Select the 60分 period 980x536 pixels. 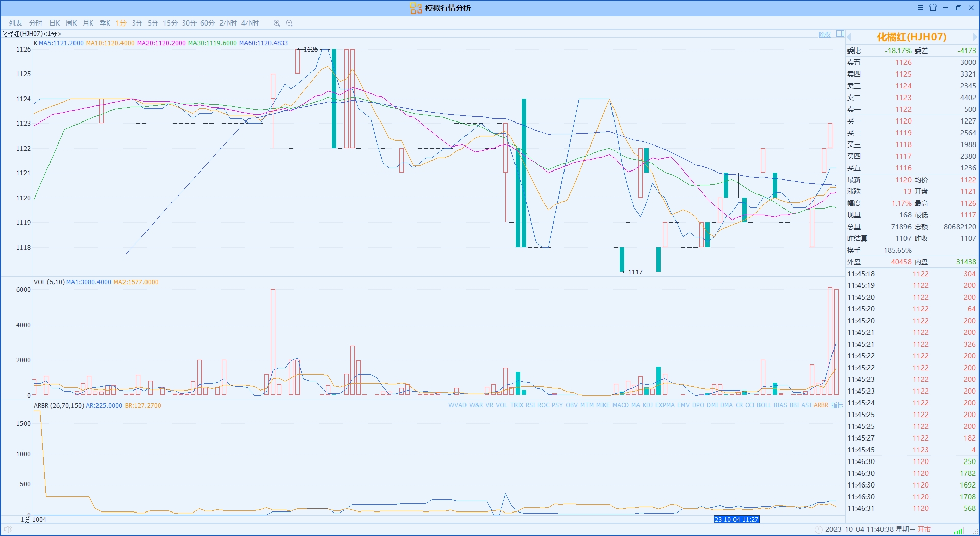click(x=207, y=23)
